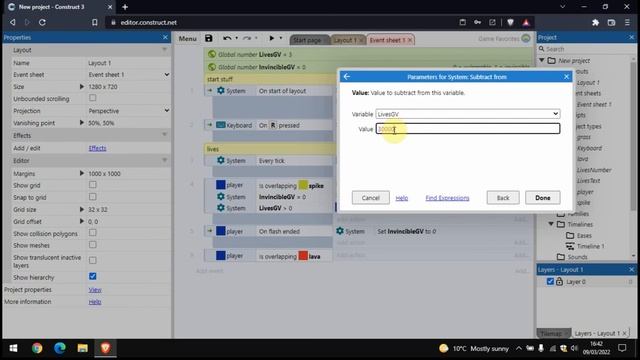The image size is (640, 360).
Task: Click the Done button
Action: (x=542, y=198)
